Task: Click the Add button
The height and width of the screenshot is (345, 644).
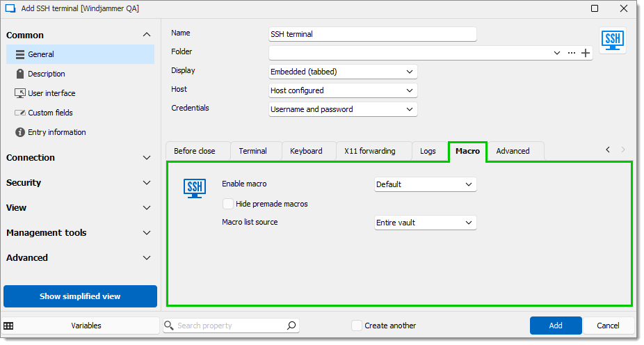Action: coord(556,326)
